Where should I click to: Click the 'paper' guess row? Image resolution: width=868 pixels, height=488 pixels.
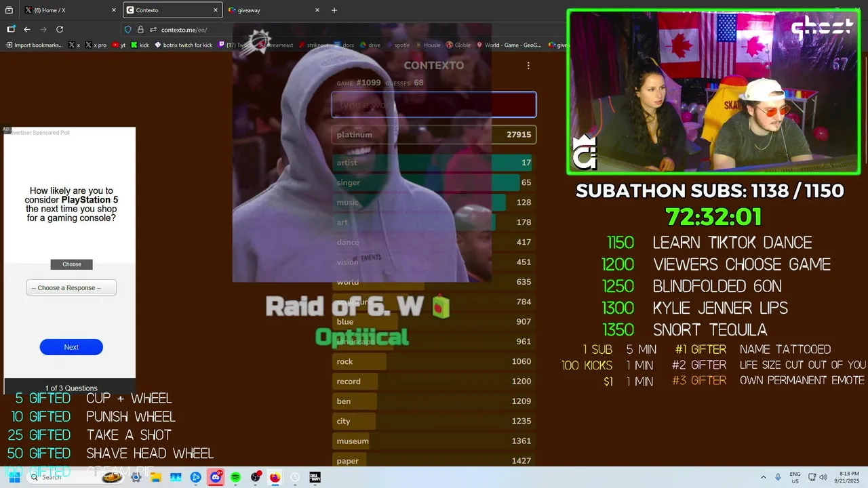(x=434, y=460)
